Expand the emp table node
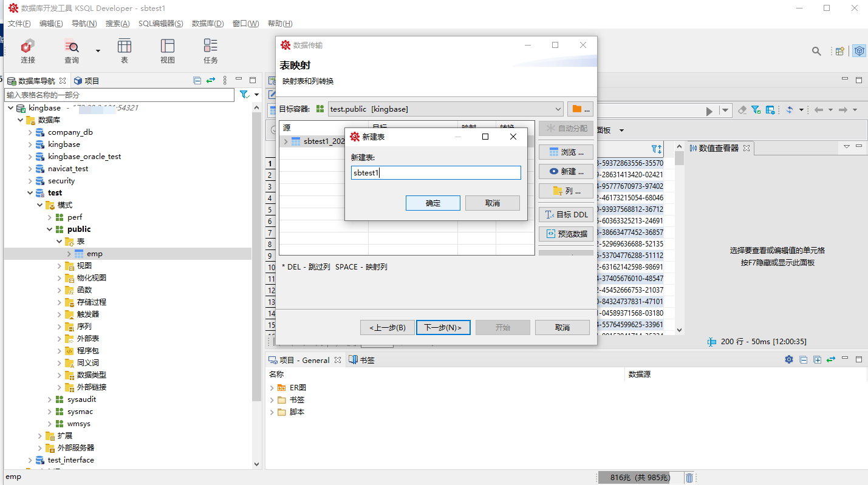 69,254
